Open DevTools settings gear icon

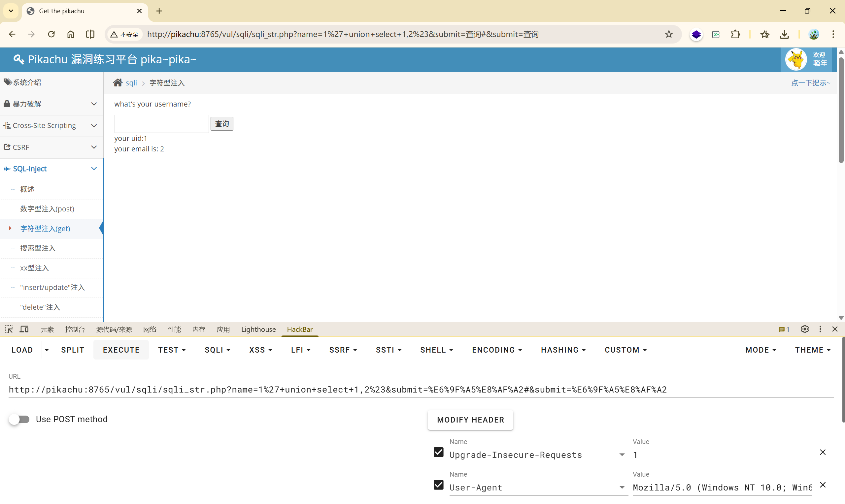[805, 329]
